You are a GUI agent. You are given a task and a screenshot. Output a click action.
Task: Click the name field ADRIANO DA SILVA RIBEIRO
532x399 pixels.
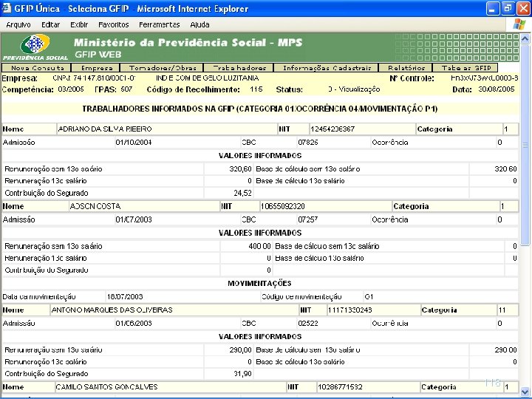(167, 129)
